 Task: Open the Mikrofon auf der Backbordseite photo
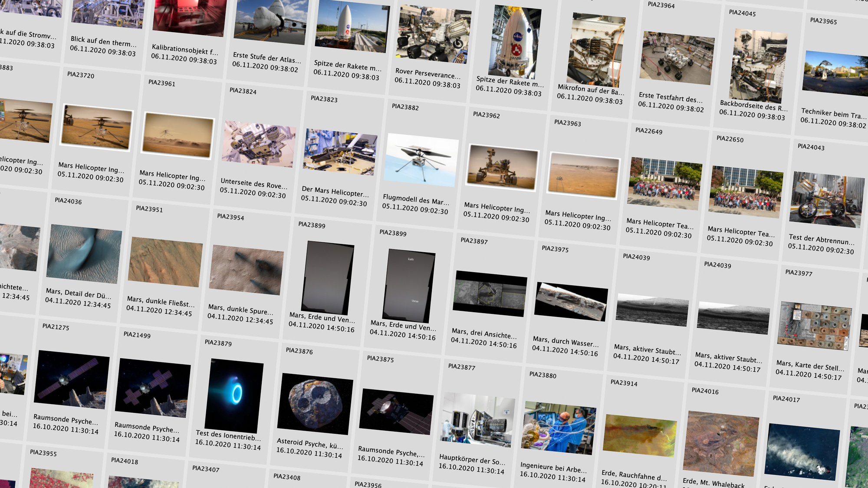[x=595, y=50]
